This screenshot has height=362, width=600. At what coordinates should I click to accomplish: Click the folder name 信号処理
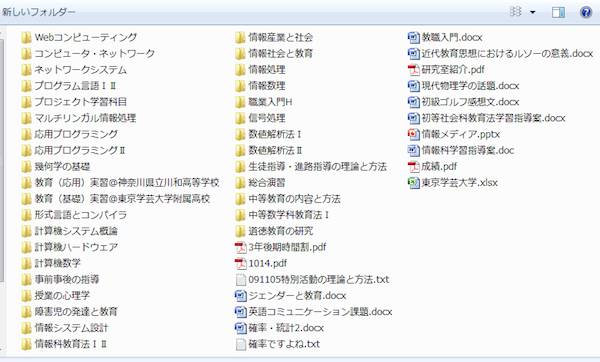(x=267, y=118)
